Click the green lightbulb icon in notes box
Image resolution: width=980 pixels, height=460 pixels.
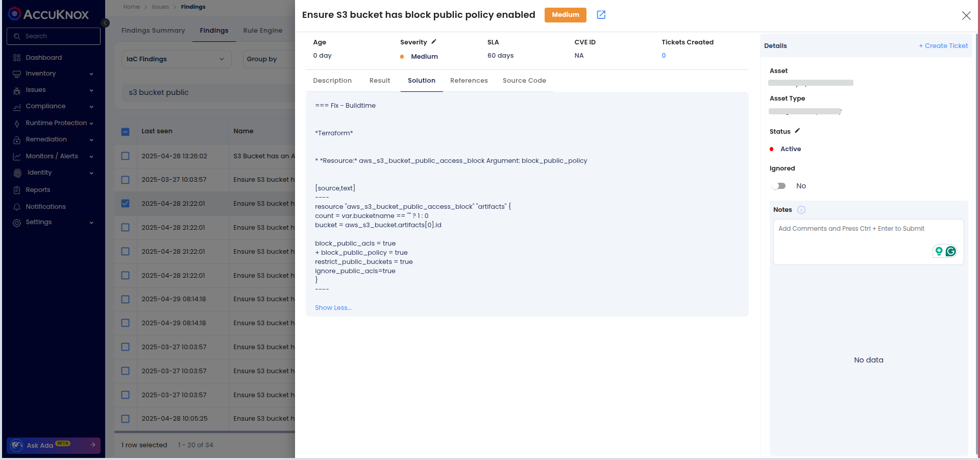pos(939,251)
